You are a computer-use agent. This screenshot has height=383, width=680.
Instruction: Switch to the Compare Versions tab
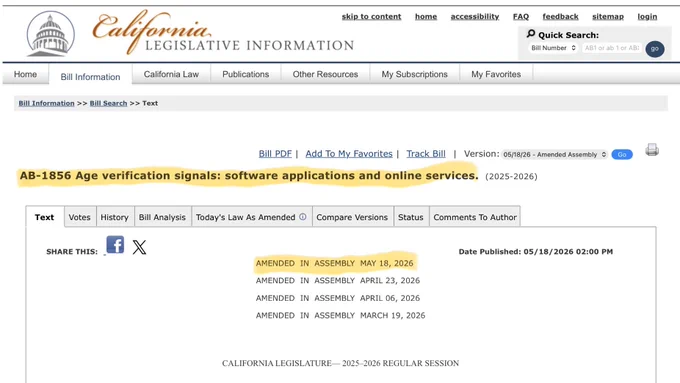click(x=352, y=217)
